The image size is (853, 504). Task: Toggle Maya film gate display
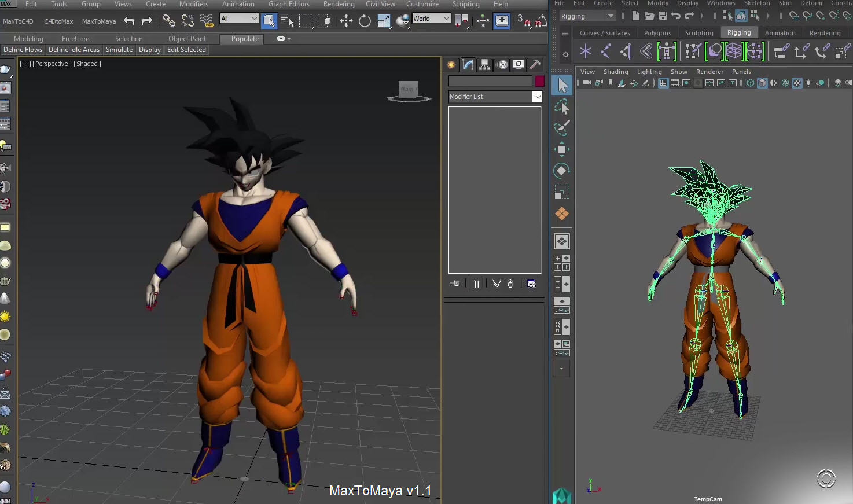[x=675, y=83]
